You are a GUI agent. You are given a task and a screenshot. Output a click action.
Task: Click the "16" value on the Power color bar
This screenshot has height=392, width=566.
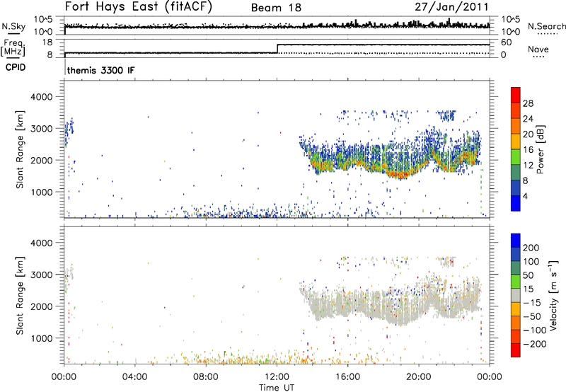(528, 150)
